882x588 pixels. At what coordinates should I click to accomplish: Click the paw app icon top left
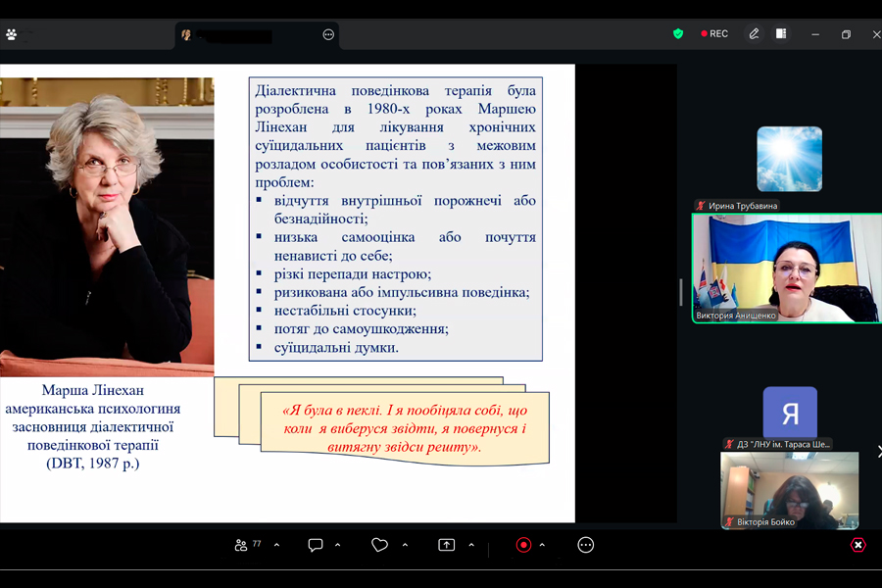point(11,35)
